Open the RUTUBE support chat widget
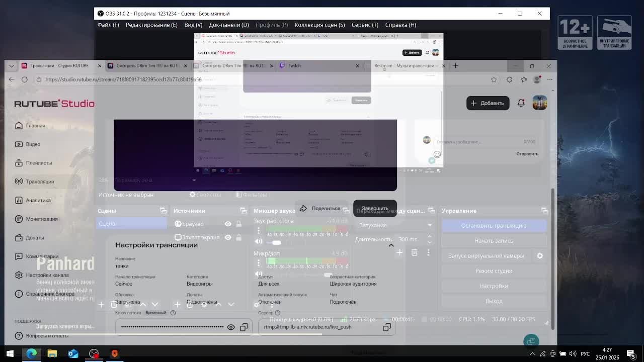This screenshot has width=644, height=362. 531,341
